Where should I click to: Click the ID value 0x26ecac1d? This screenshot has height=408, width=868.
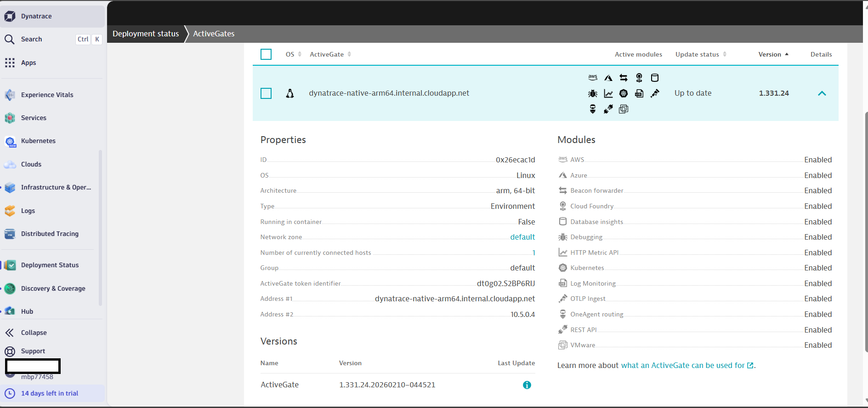[x=515, y=160]
